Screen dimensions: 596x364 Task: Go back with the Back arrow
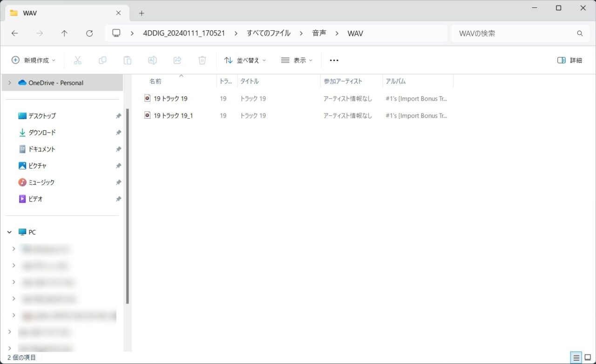tap(15, 34)
